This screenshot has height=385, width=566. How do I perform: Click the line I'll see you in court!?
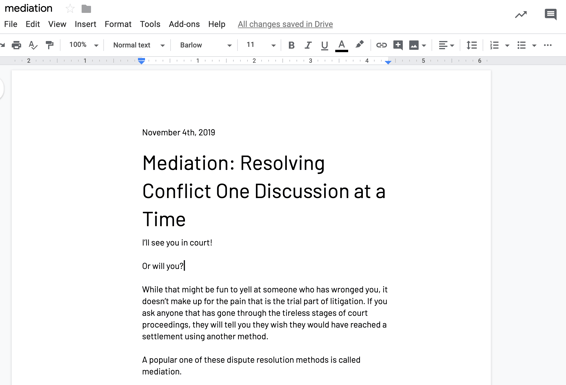point(177,243)
